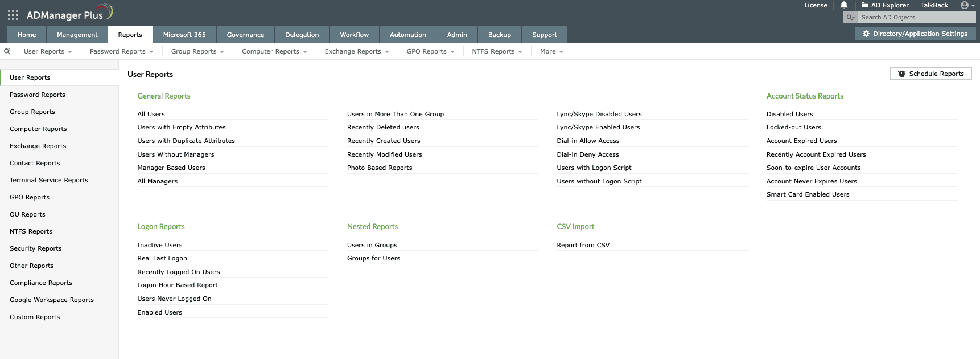Switch to the Home tab
This screenshot has height=359, width=980.
27,35
